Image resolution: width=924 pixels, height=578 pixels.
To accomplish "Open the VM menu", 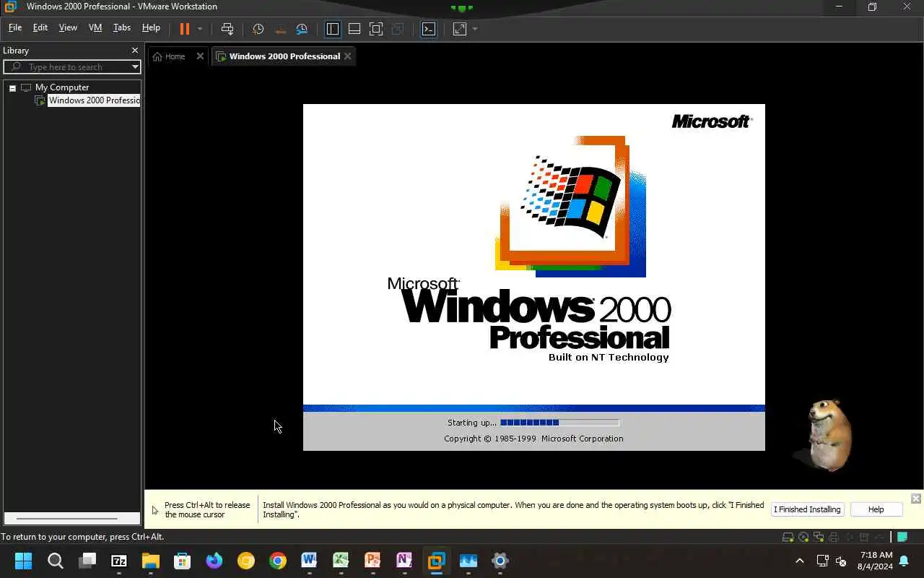I will pos(95,27).
